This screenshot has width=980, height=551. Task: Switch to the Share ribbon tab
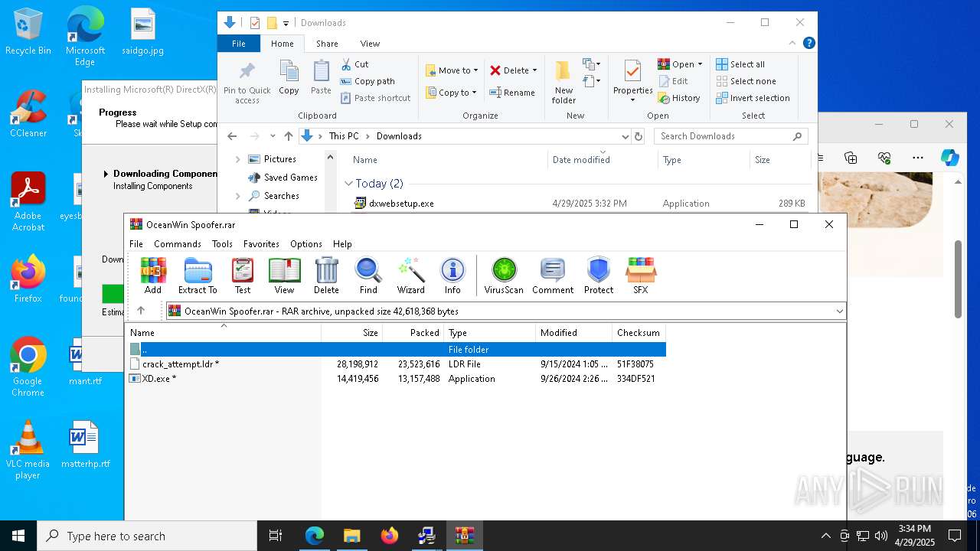[x=327, y=44]
